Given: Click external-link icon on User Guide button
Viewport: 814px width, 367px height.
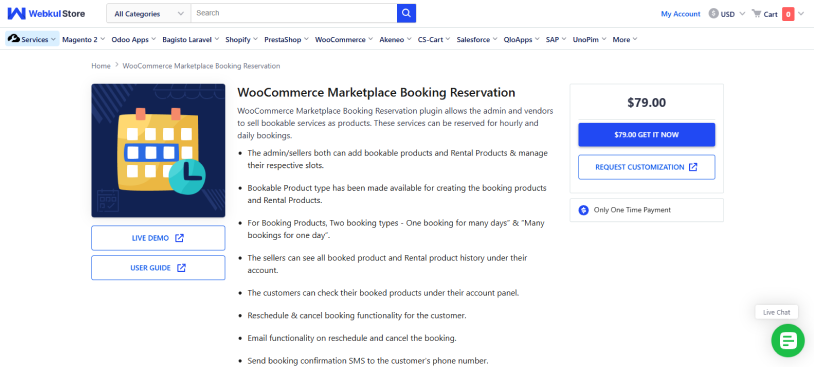Looking at the screenshot, I should 181,268.
